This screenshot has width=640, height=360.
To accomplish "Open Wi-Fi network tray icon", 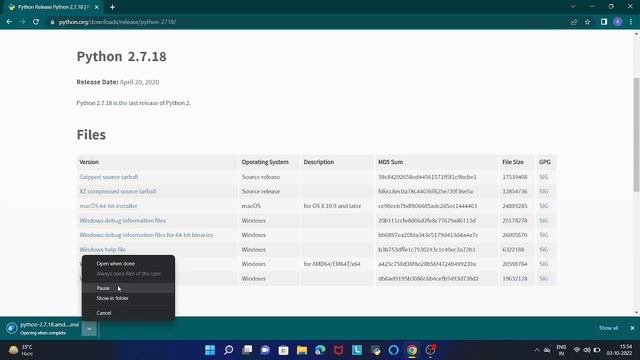I will [577, 350].
